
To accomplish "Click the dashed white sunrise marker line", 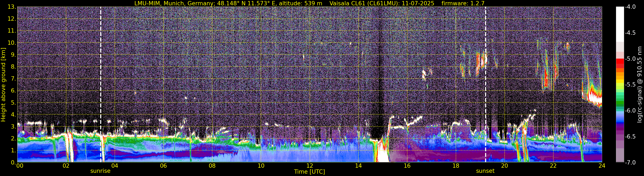I will (101, 85).
